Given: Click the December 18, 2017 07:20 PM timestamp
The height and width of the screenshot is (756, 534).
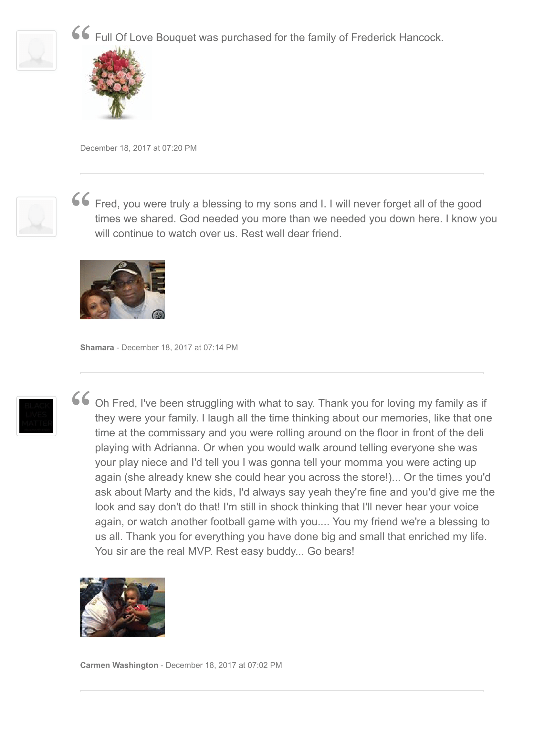Looking at the screenshot, I should click(138, 148).
